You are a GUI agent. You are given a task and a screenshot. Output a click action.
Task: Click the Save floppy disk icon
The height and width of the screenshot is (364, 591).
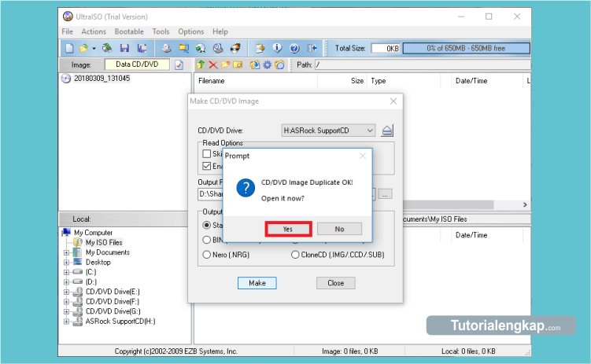pos(125,48)
